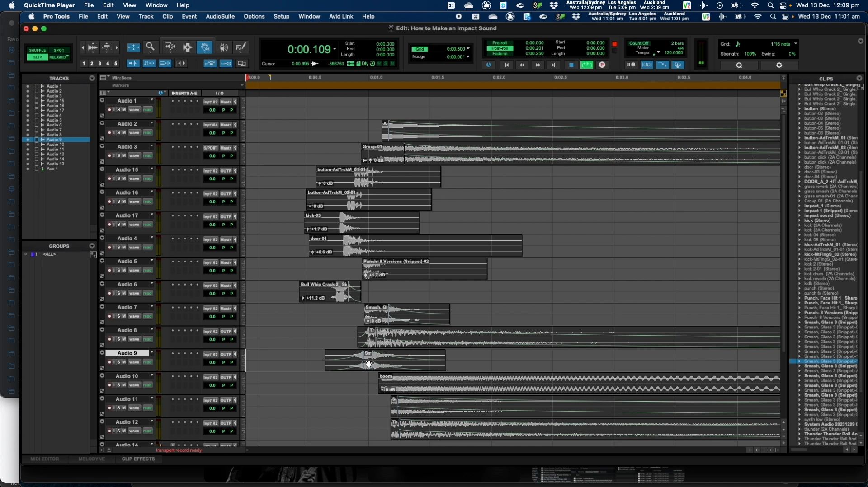Click the stop button in the transport
This screenshot has height=487, width=868.
571,65
